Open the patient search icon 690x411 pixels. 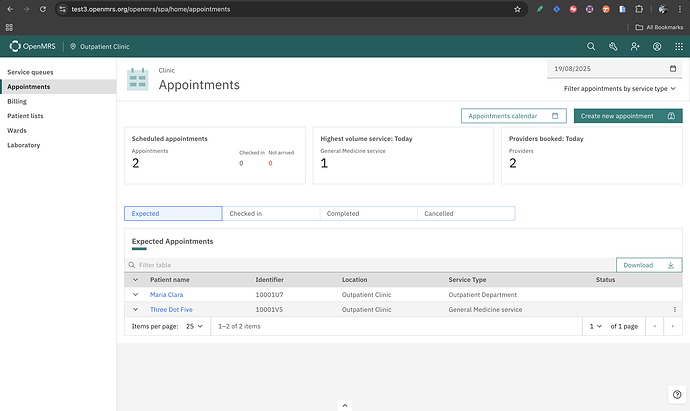[x=591, y=47]
